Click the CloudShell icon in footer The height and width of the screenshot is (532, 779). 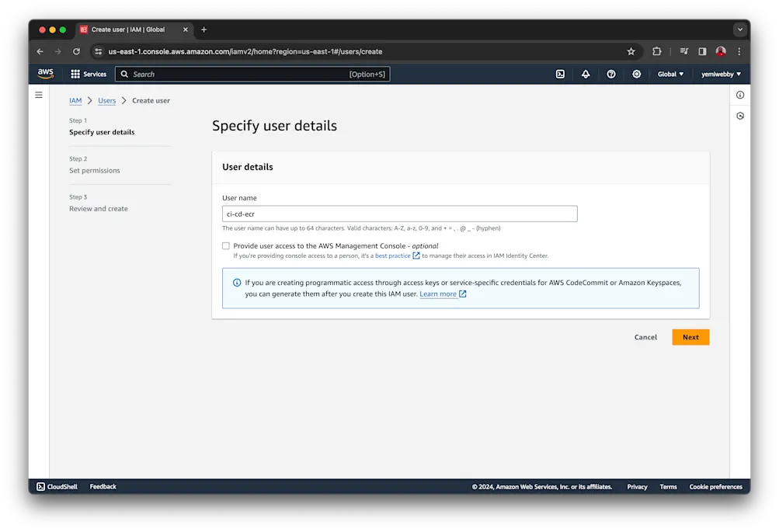coord(40,487)
